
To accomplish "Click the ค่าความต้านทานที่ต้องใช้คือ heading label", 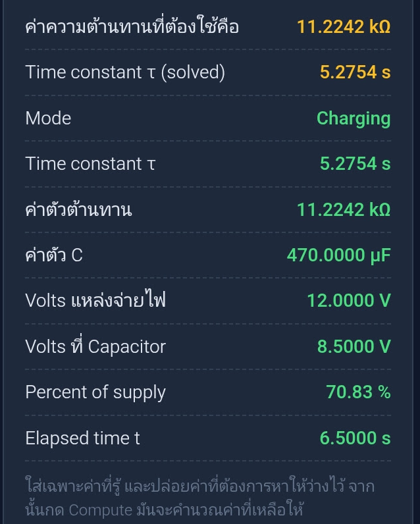I will [x=132, y=26].
